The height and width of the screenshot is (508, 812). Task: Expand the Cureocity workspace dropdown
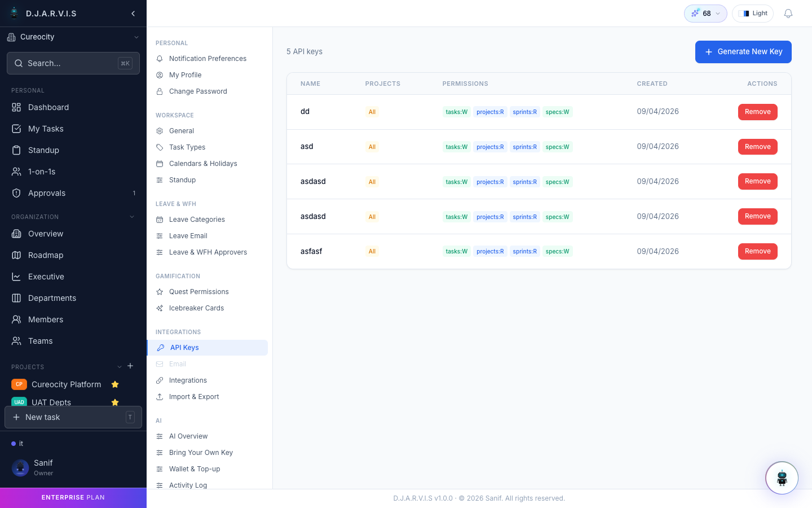point(73,37)
